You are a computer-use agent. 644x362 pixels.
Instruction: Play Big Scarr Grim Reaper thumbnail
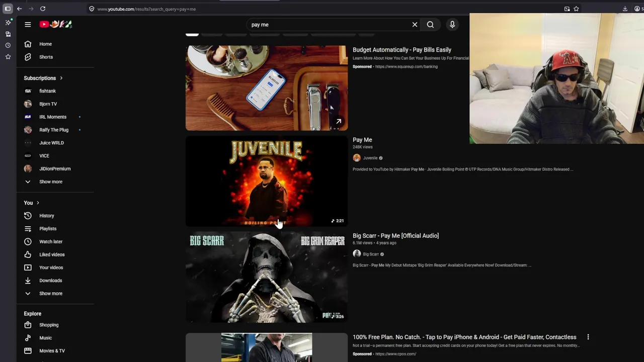pos(266,277)
